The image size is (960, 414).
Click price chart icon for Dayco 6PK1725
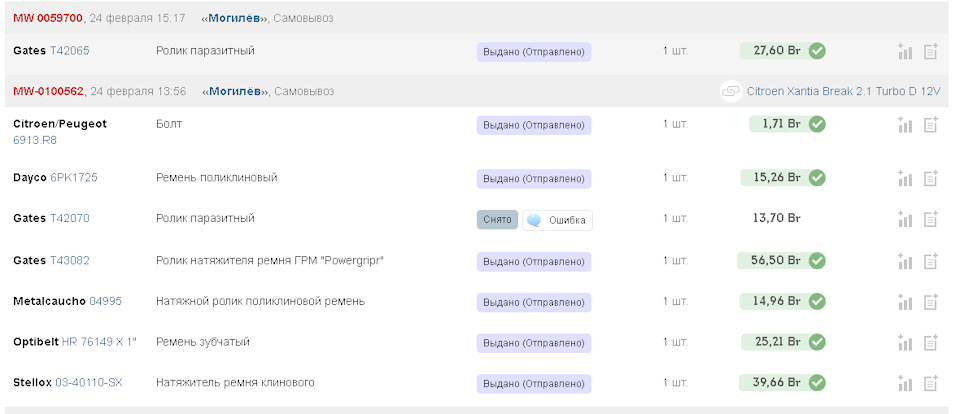tap(906, 178)
